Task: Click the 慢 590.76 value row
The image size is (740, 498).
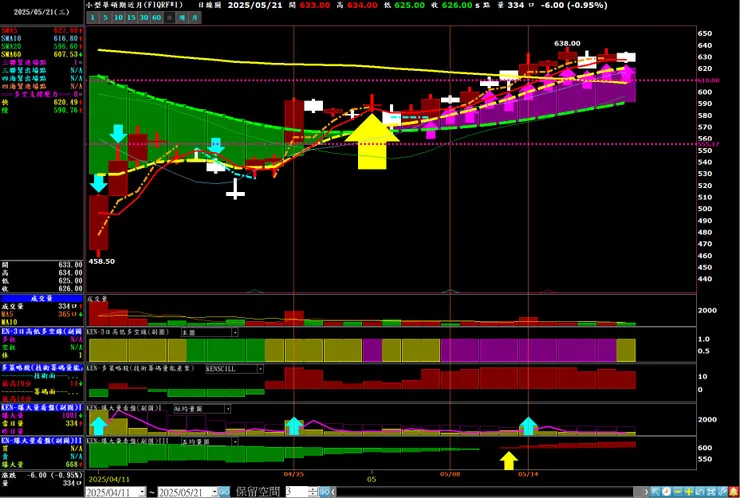Action: tap(42, 110)
